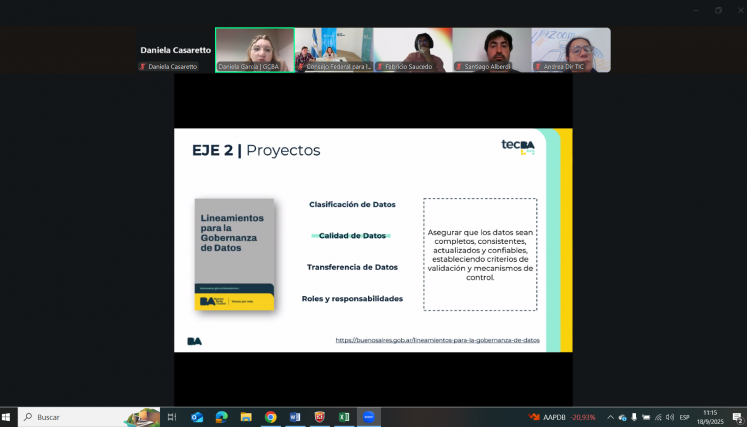747x427 pixels.
Task: Switch to Excel in the taskbar
Action: point(344,417)
